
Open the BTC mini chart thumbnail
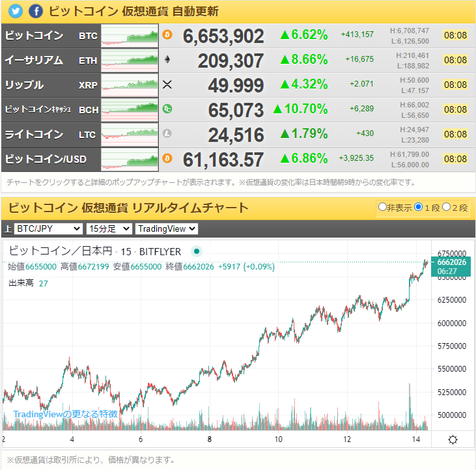pos(130,36)
